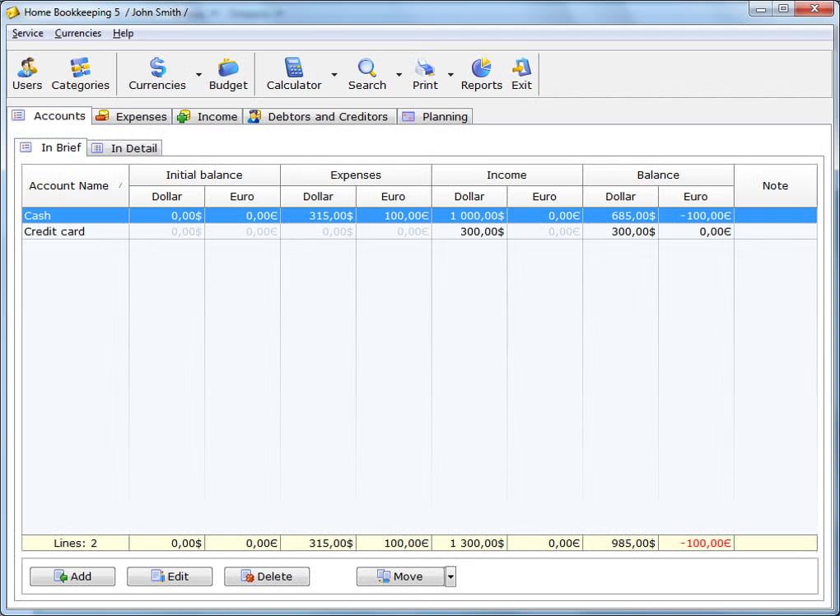Sort by the Account Name column header
The width and height of the screenshot is (840, 616).
[x=76, y=185]
